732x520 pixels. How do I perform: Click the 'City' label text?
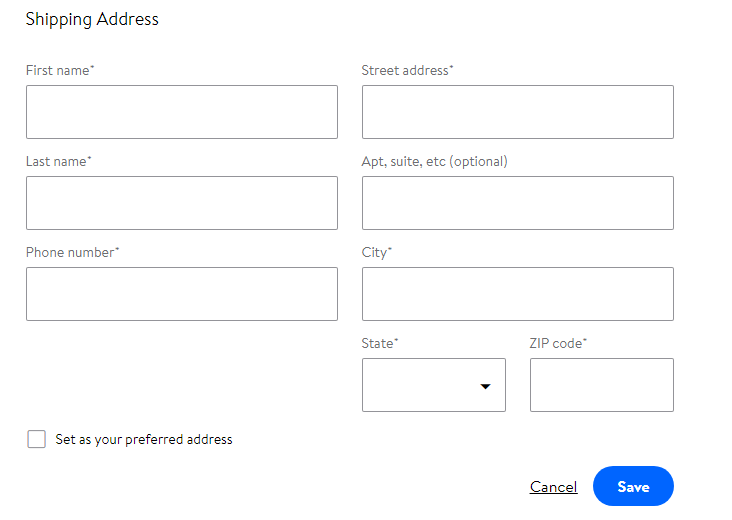(376, 253)
